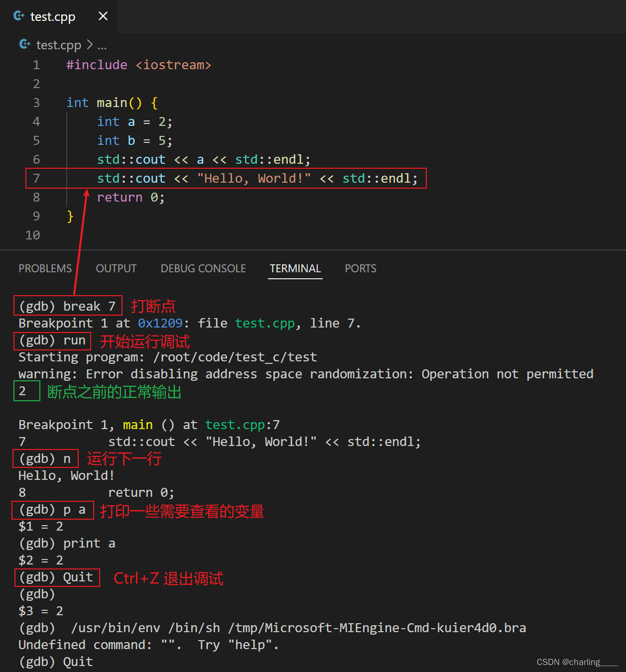
Task: Switch to the PROBLEMS panel tab
Action: coord(45,268)
